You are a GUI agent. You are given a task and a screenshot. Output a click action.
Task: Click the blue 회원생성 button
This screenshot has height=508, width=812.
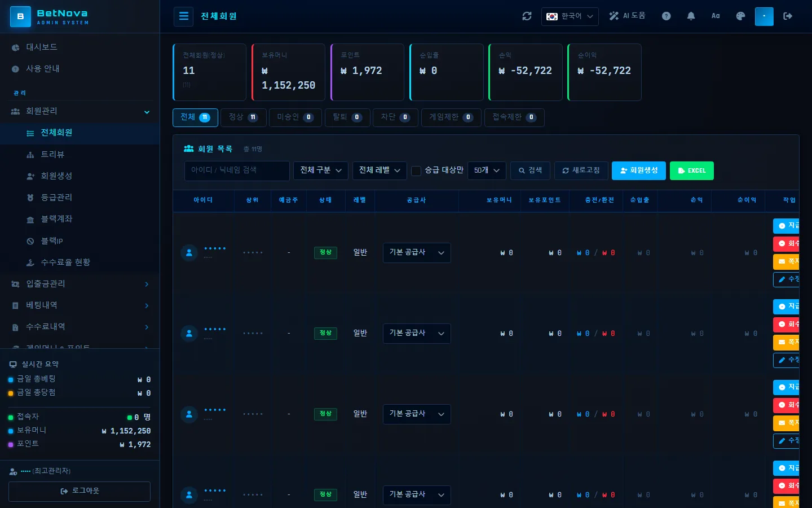[x=639, y=170]
